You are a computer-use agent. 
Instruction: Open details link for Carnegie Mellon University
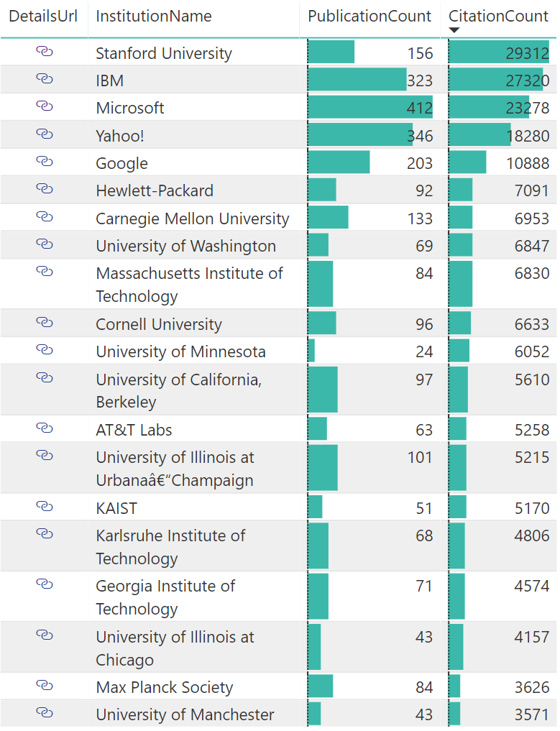click(x=44, y=217)
